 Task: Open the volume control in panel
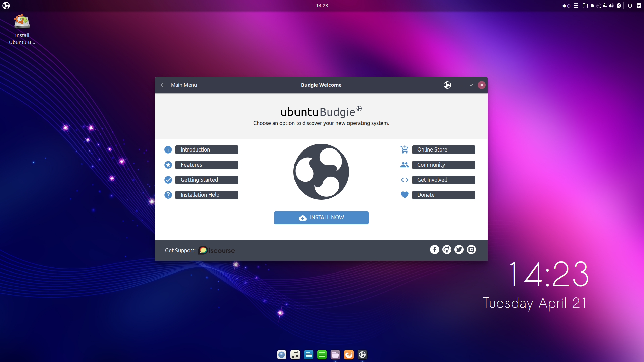point(611,6)
